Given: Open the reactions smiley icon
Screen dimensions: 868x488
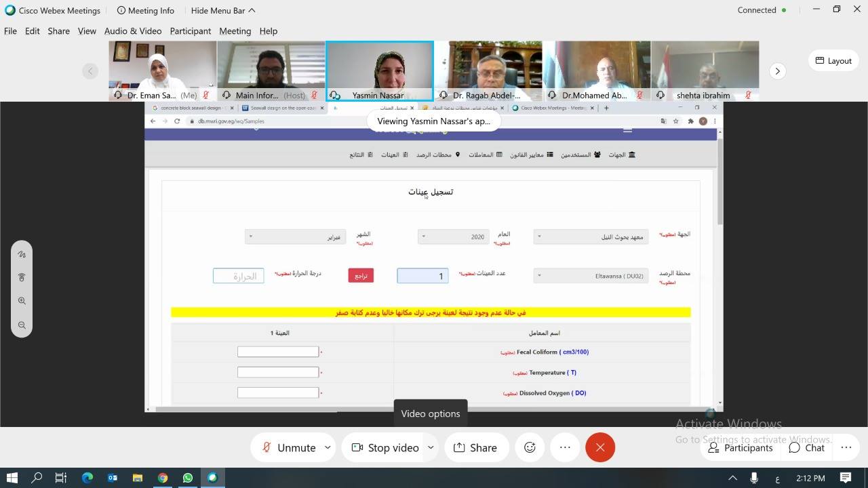Looking at the screenshot, I should (530, 447).
